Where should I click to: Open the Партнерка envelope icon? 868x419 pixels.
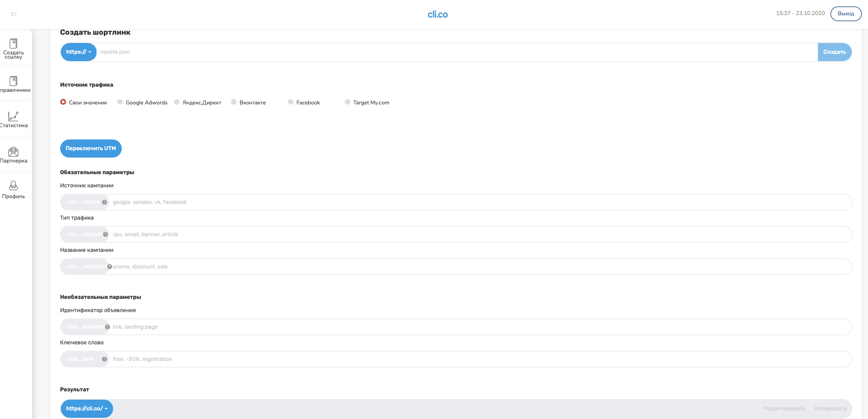click(14, 151)
